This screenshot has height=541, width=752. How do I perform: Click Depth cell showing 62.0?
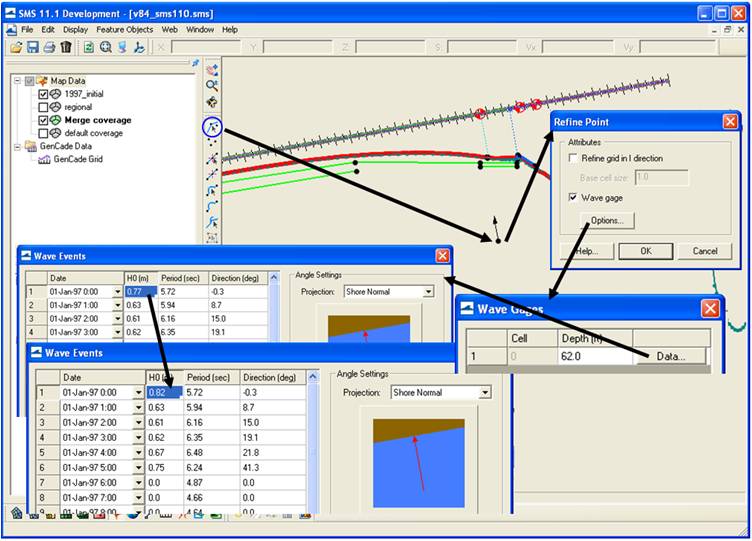click(595, 356)
